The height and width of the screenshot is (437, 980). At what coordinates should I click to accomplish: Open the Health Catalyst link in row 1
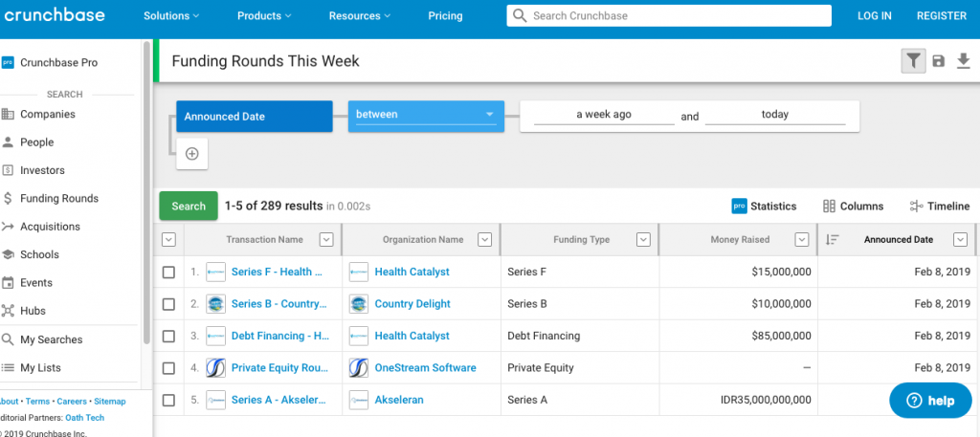(412, 272)
